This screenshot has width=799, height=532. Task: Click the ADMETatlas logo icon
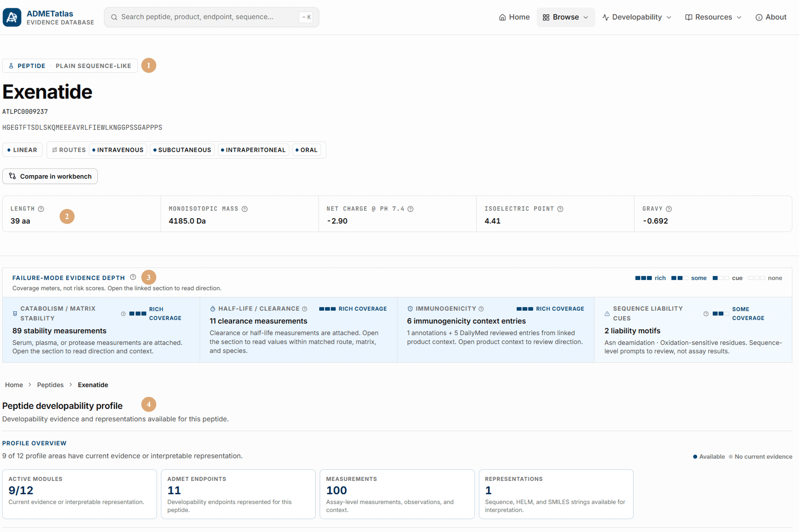tap(12, 17)
